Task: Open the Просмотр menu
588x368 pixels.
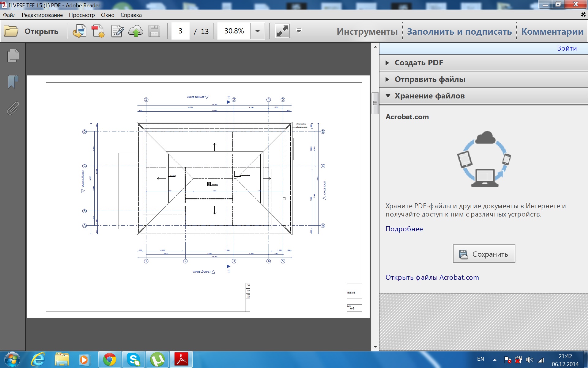Action: point(82,15)
